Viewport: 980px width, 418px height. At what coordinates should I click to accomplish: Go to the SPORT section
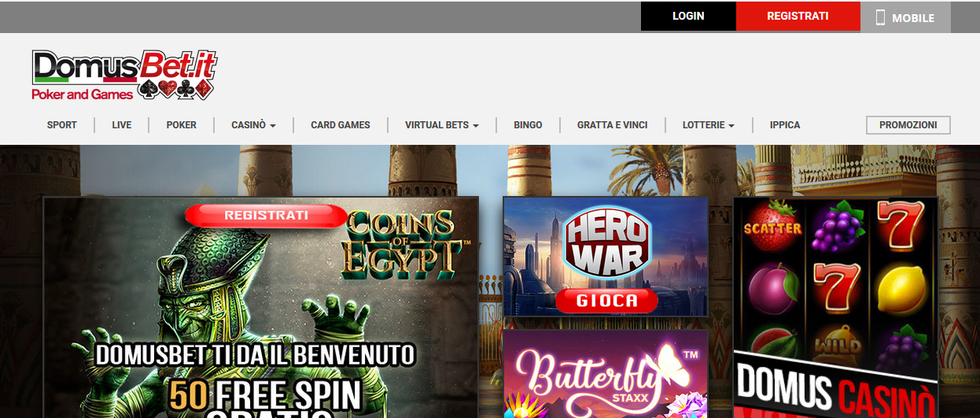62,125
